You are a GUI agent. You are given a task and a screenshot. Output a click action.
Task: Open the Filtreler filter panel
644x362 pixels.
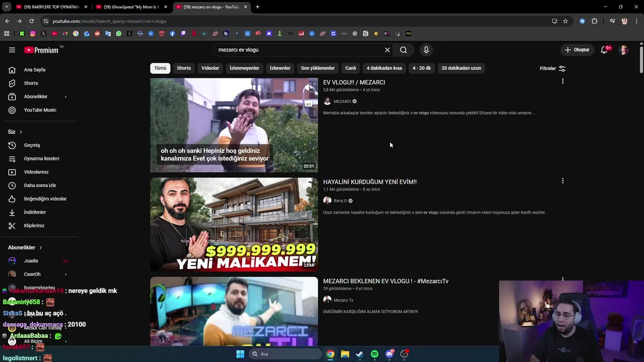(552, 68)
